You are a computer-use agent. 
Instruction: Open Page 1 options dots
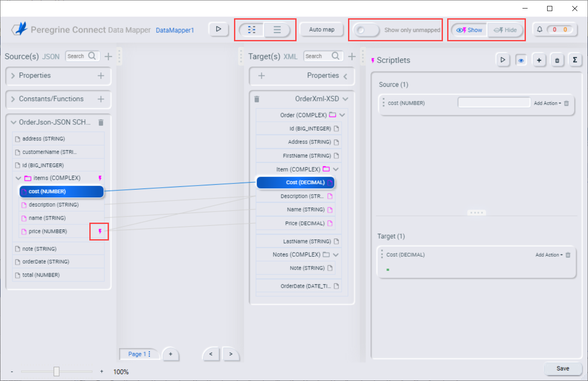[x=149, y=354]
